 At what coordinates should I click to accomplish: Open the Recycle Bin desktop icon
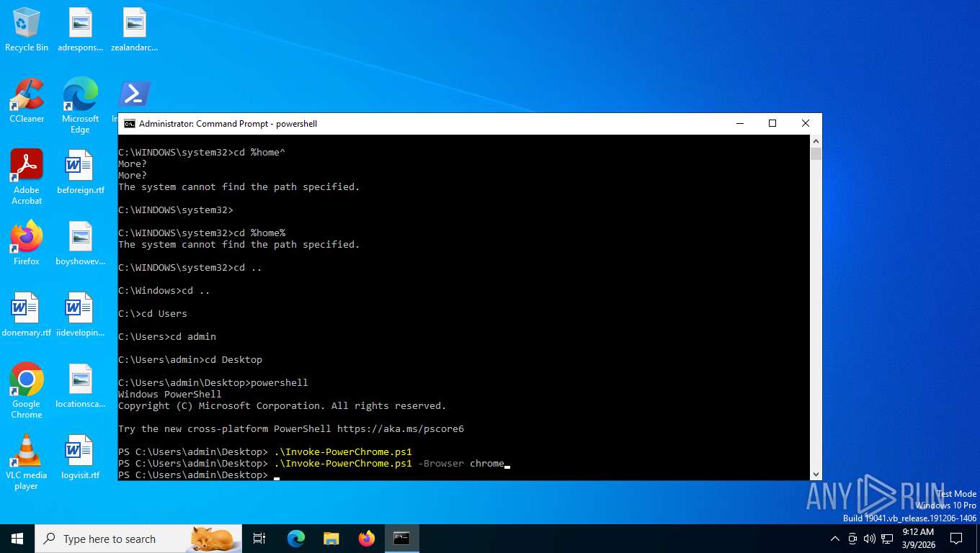(27, 30)
